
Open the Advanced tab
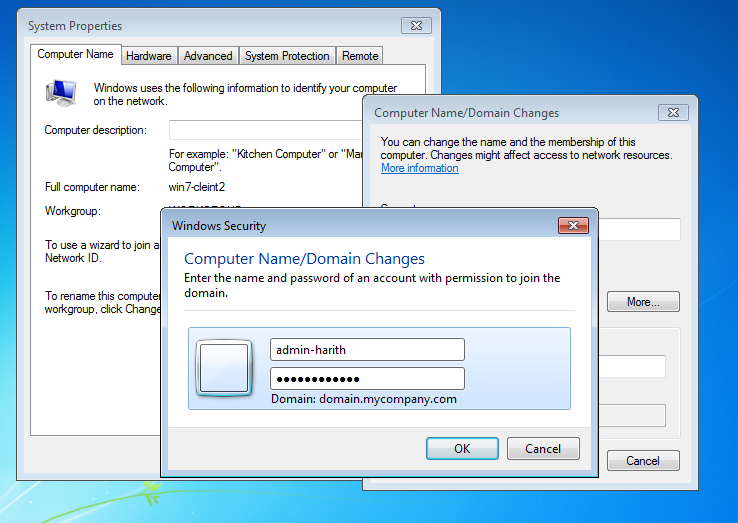(208, 56)
